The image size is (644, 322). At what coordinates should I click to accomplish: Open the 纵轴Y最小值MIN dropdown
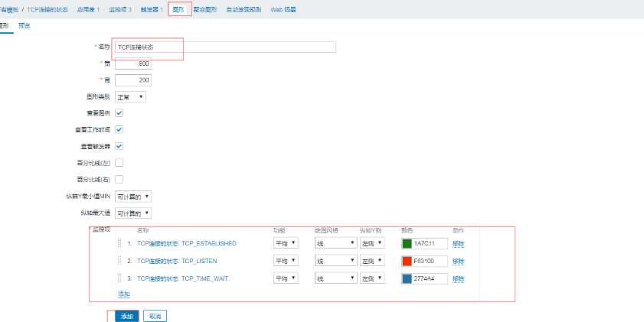(133, 196)
